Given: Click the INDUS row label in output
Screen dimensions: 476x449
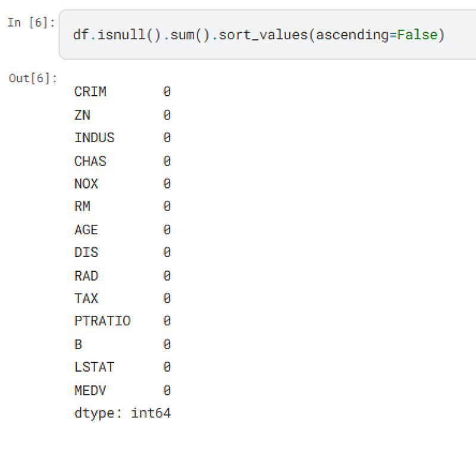Looking at the screenshot, I should click(95, 138).
